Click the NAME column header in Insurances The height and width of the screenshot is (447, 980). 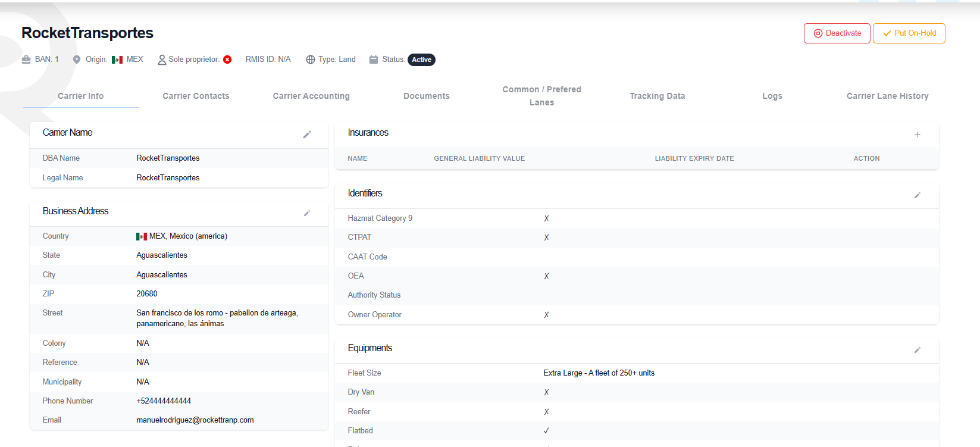click(x=358, y=158)
